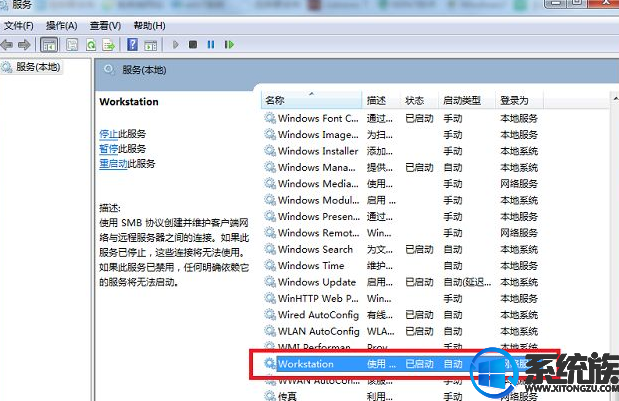Toggle the Show/Hide Console Tree toolbar icon
The height and width of the screenshot is (401, 619).
pyautogui.click(x=49, y=45)
